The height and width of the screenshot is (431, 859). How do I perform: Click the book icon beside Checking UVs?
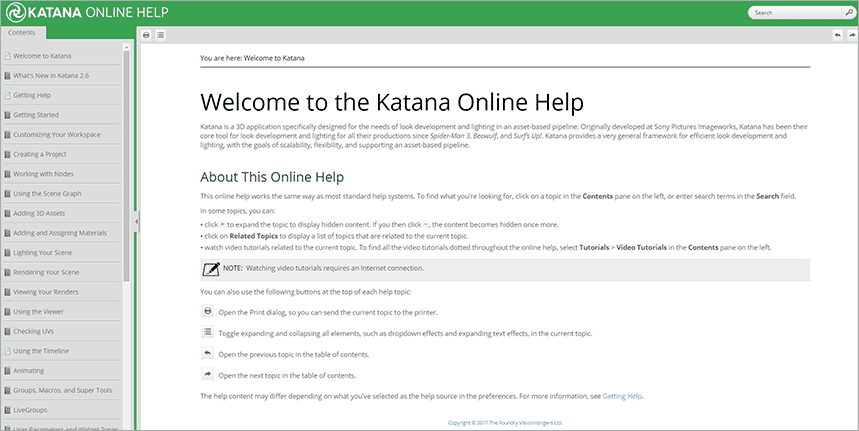8,332
